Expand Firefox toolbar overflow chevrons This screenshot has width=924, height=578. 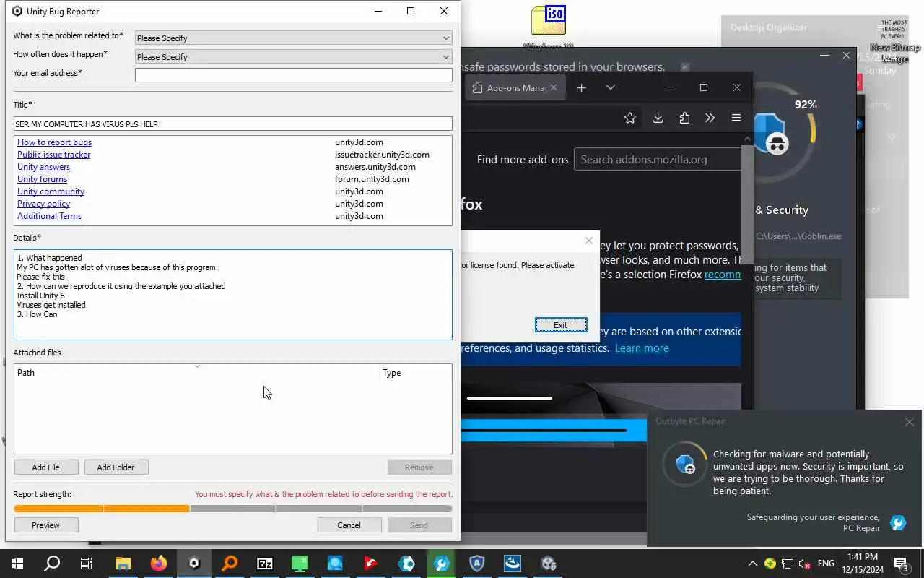coord(710,118)
